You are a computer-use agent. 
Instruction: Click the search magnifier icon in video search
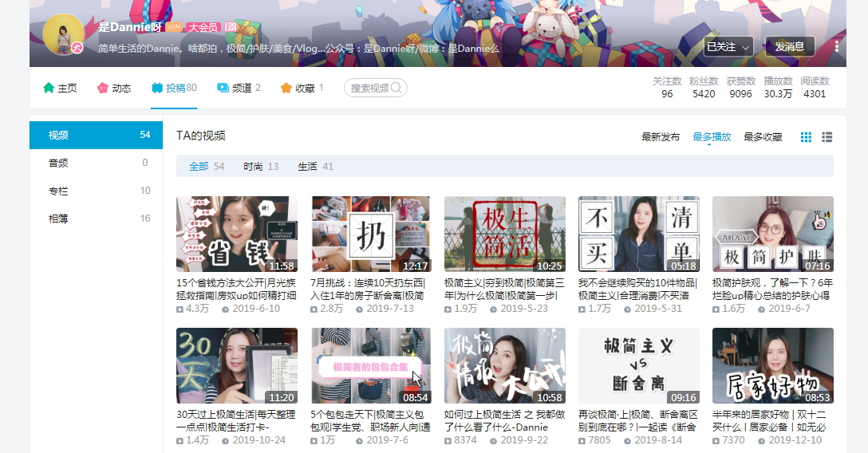[397, 88]
